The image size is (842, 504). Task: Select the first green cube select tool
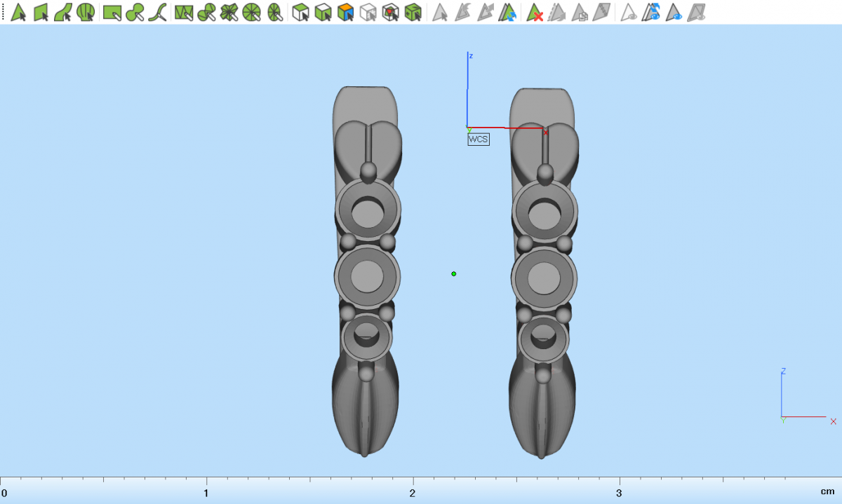(x=301, y=12)
